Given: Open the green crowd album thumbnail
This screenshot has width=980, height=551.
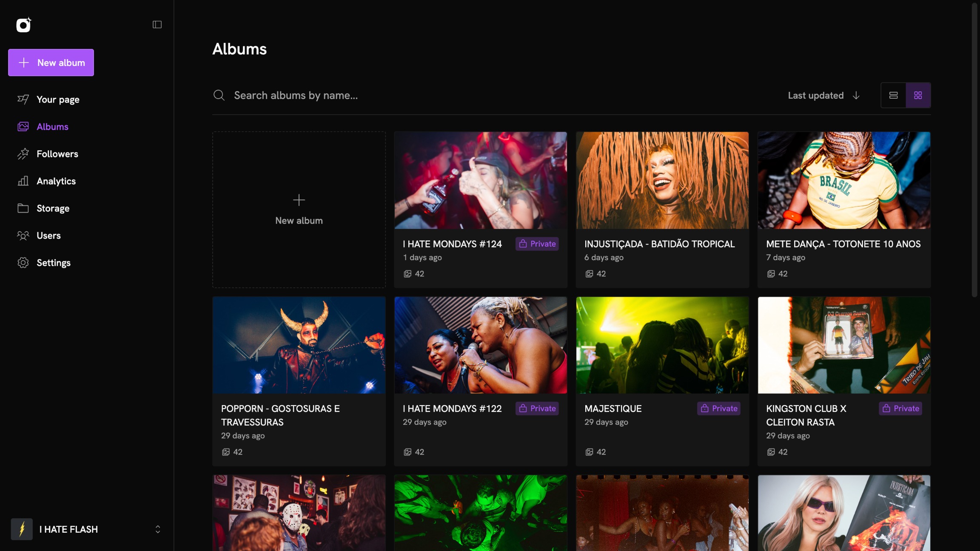Looking at the screenshot, I should point(481,513).
